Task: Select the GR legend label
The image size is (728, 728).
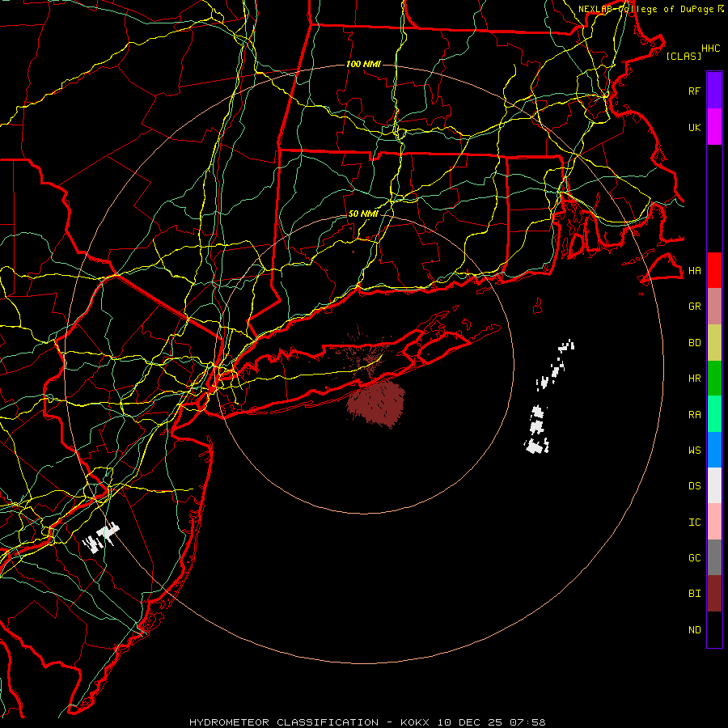Action: [694, 307]
